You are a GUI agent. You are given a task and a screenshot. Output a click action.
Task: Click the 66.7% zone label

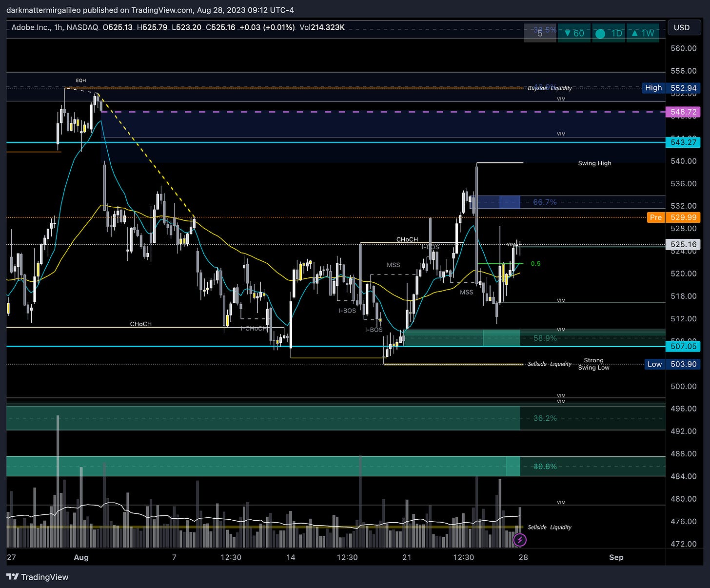coord(545,202)
